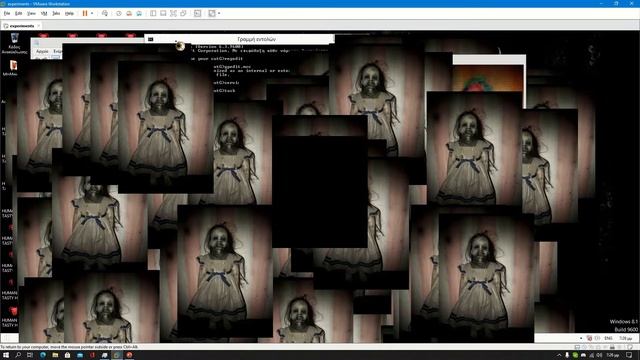Click the red shield icon in guest tray
Screen dimensions: 640x360
pos(589,338)
